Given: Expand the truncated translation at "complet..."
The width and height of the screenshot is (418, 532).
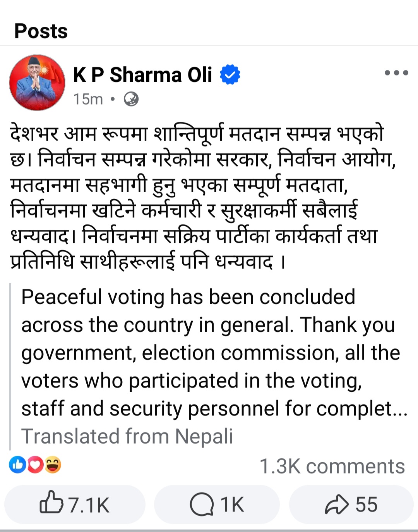Looking at the screenshot, I should 395,409.
